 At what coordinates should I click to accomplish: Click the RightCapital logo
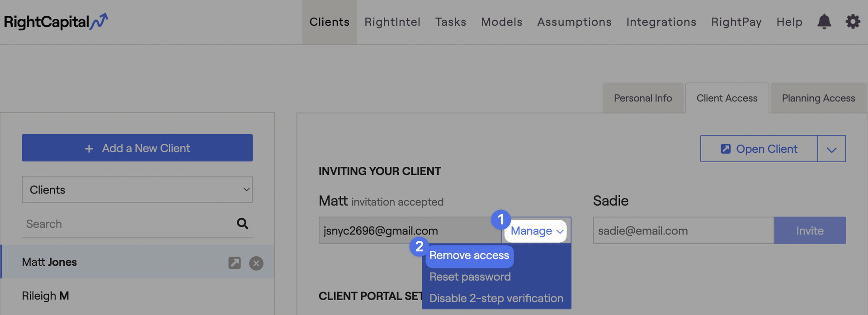pyautogui.click(x=56, y=22)
